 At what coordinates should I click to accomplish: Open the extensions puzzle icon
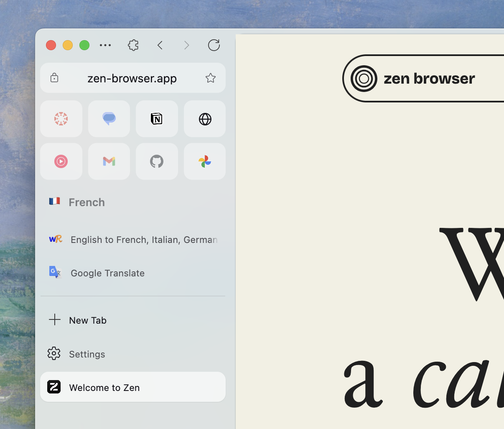(x=133, y=45)
